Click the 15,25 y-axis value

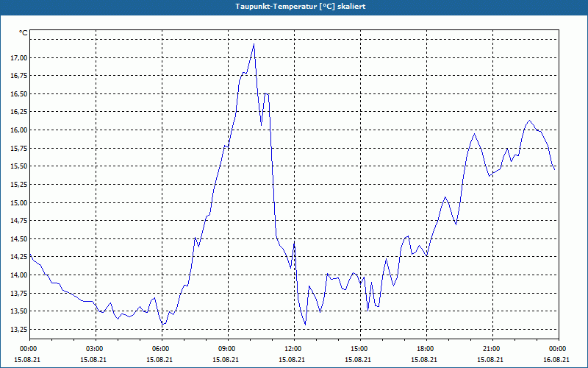[x=19, y=185]
